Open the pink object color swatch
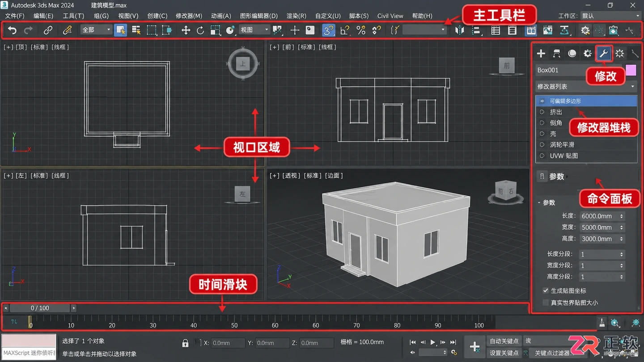644x362 pixels. tap(631, 70)
